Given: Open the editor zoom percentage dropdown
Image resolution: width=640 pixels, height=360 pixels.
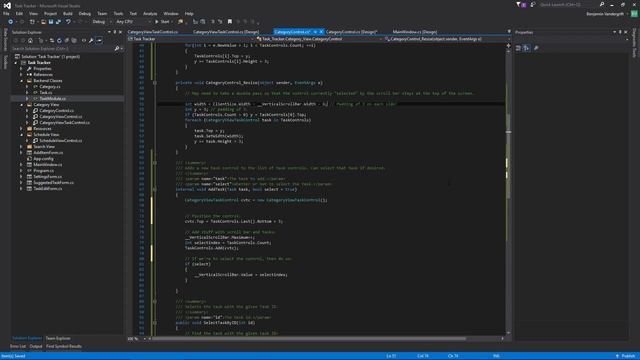Looking at the screenshot, I should (x=137, y=338).
